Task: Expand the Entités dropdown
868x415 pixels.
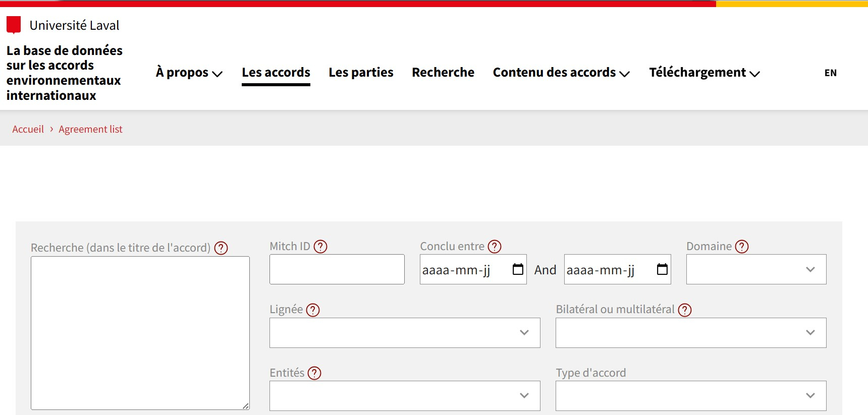Action: [x=405, y=396]
